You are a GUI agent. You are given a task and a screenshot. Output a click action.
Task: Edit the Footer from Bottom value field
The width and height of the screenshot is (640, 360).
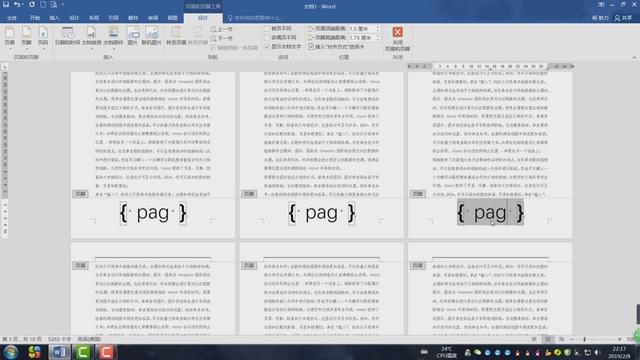(362, 38)
